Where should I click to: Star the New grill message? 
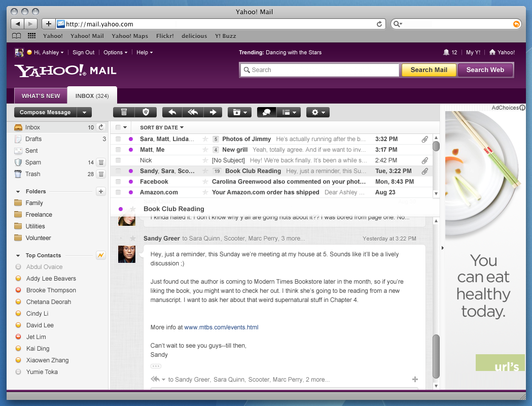click(205, 150)
